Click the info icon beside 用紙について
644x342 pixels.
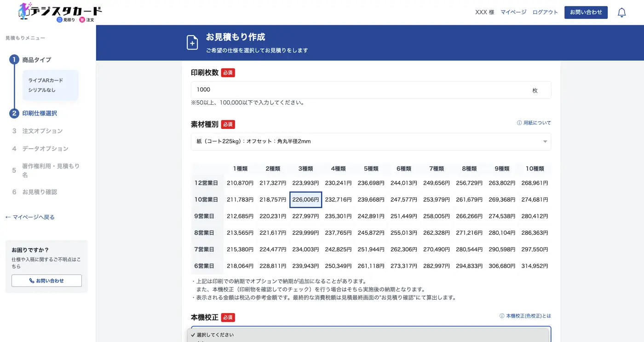tap(519, 123)
